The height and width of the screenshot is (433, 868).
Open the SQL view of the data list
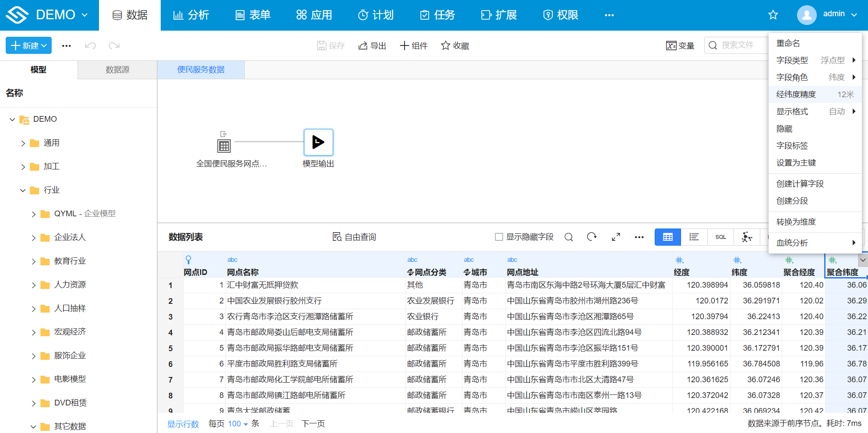[720, 237]
